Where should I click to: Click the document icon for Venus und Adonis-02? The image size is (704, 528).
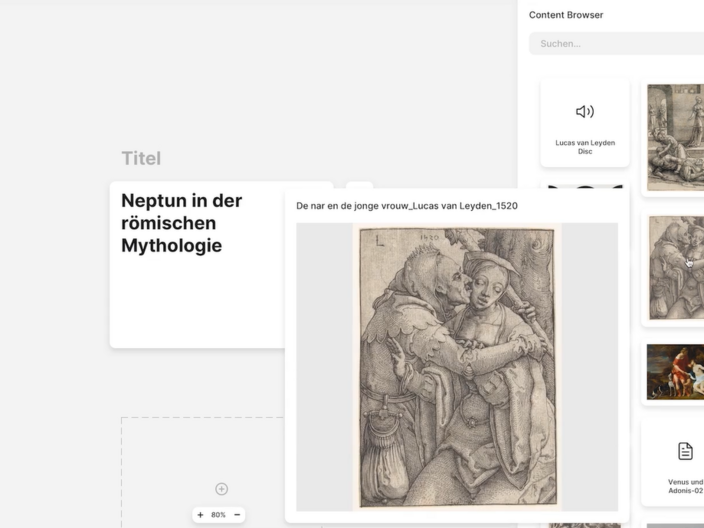click(685, 451)
